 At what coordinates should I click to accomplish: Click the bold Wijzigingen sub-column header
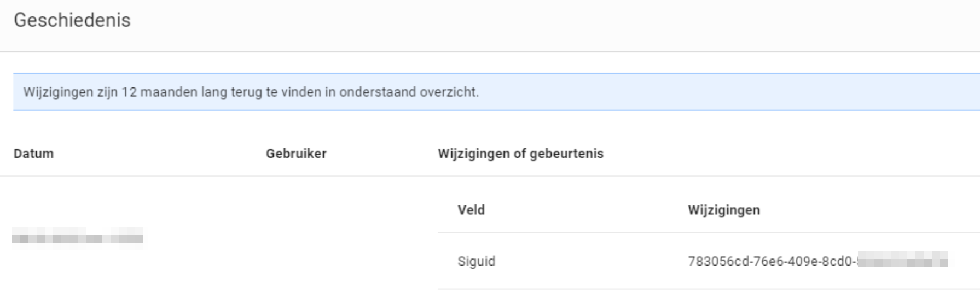click(x=723, y=210)
